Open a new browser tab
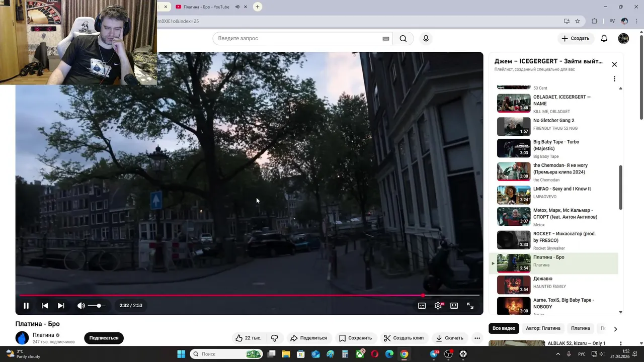 click(x=258, y=7)
